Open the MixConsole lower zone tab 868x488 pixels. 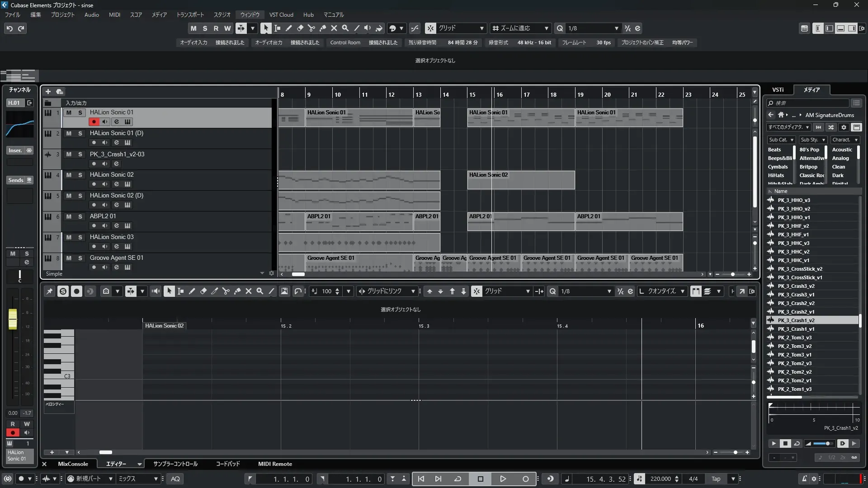(73, 464)
